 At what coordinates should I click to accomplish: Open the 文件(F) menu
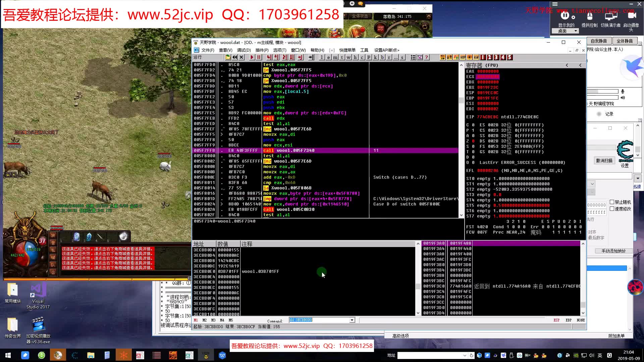[208, 50]
